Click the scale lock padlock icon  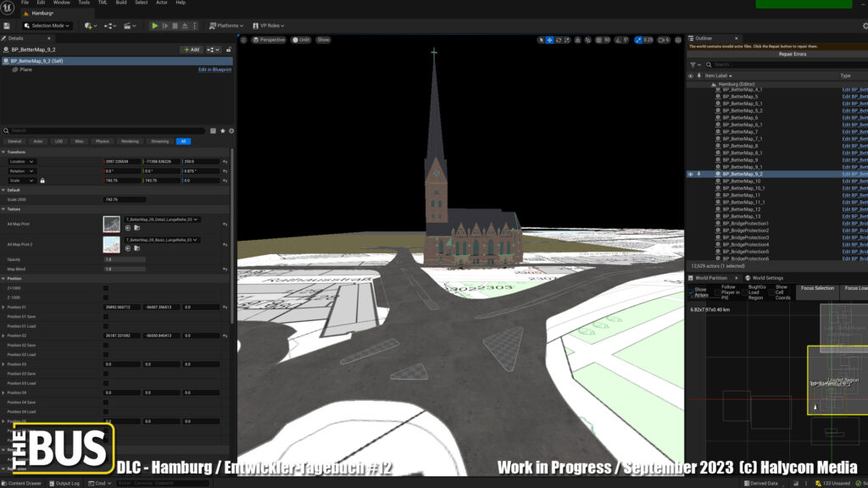coord(42,180)
